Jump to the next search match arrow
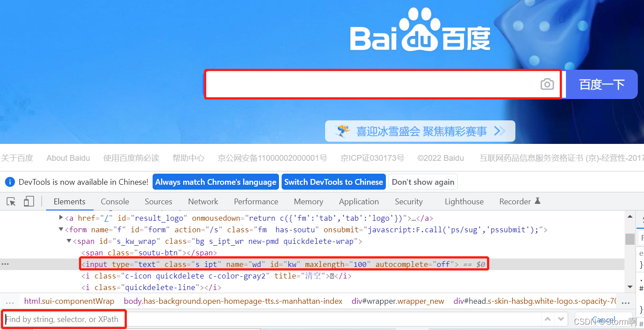 pyautogui.click(x=562, y=319)
